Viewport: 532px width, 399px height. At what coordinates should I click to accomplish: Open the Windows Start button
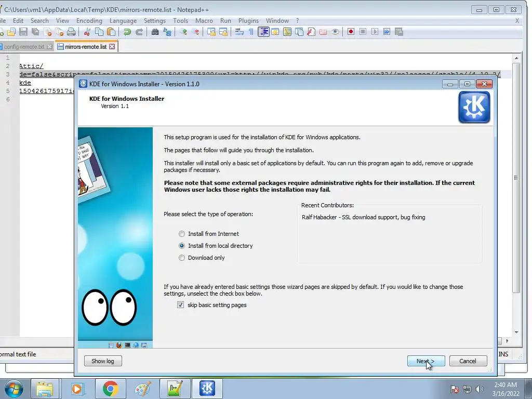[14, 389]
